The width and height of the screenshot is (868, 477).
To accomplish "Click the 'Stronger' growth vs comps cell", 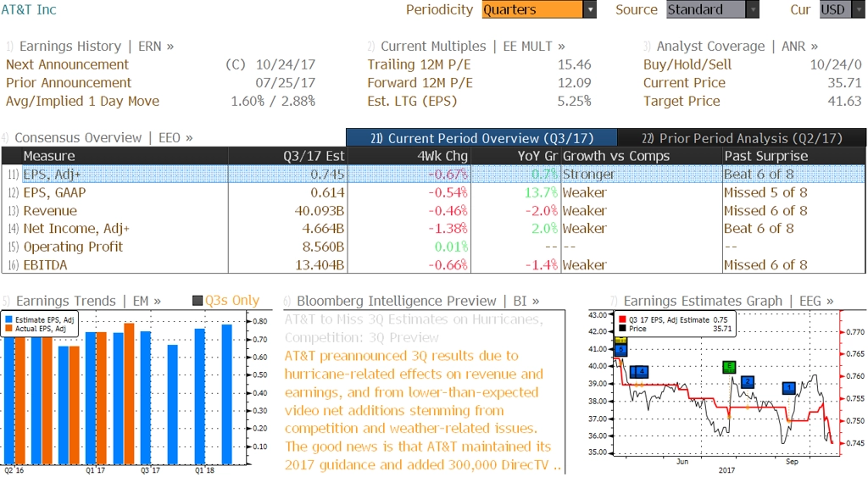I will pyautogui.click(x=588, y=175).
